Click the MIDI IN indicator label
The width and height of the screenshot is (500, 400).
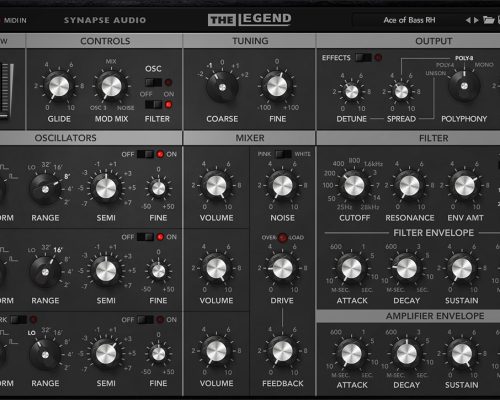point(15,21)
